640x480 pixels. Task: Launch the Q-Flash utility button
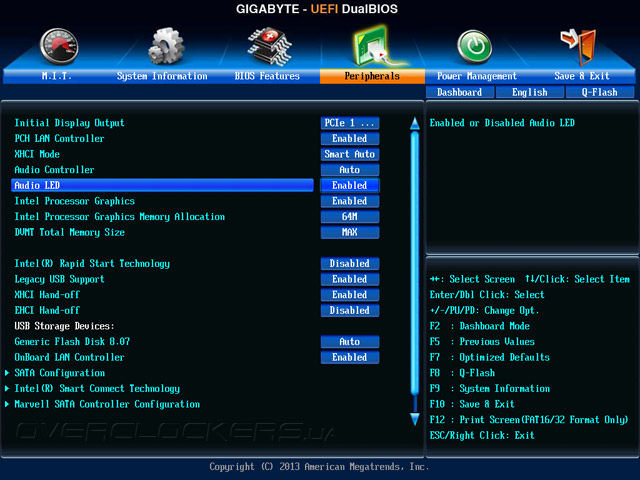pos(600,92)
